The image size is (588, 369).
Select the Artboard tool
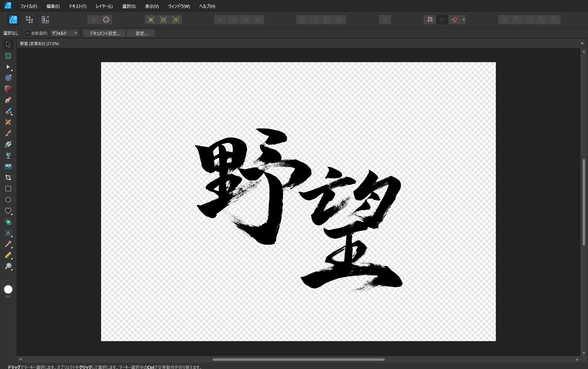pyautogui.click(x=8, y=56)
